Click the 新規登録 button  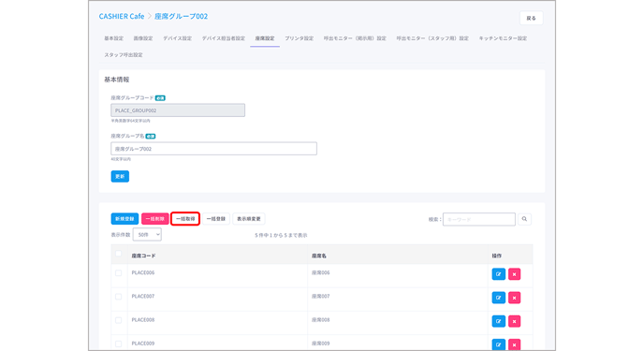124,219
